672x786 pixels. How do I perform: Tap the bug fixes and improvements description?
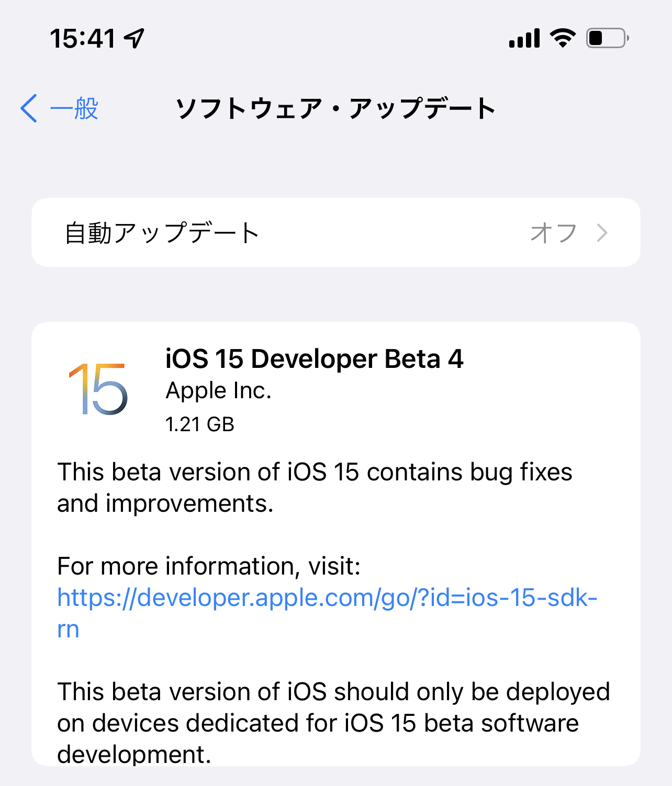point(314,487)
